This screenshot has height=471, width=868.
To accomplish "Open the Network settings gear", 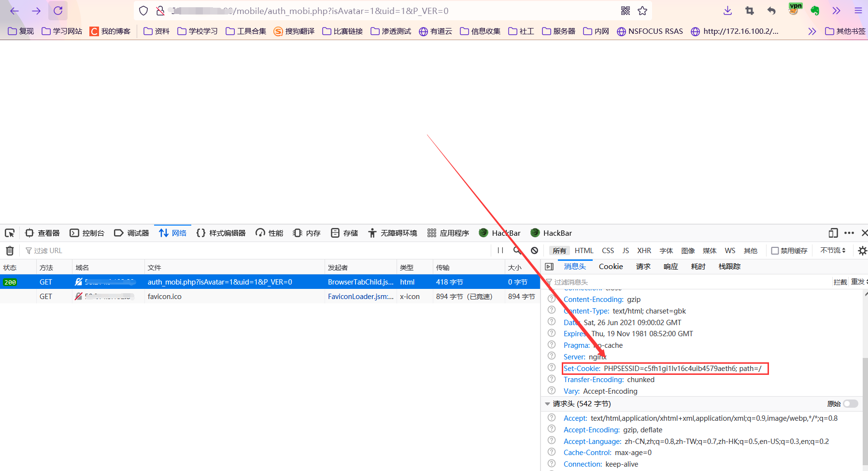I will (862, 250).
